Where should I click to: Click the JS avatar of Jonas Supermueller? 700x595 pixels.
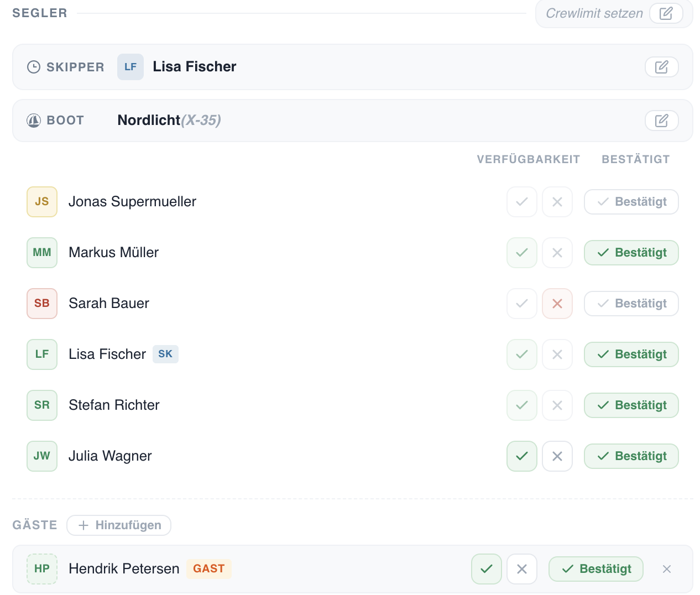click(x=42, y=202)
